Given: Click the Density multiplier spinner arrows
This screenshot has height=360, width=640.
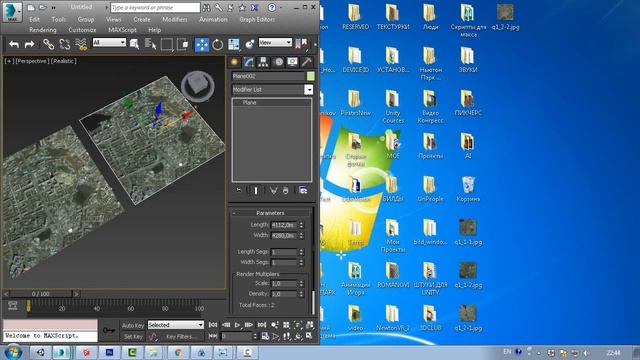Looking at the screenshot, I should pyautogui.click(x=301, y=294).
